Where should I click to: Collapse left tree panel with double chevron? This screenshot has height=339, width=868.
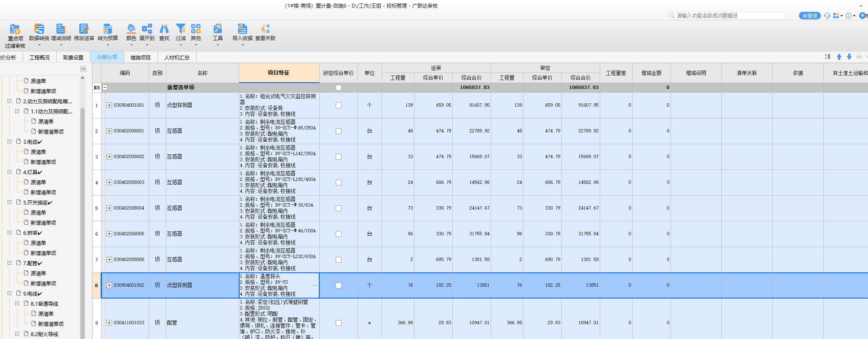(83, 69)
